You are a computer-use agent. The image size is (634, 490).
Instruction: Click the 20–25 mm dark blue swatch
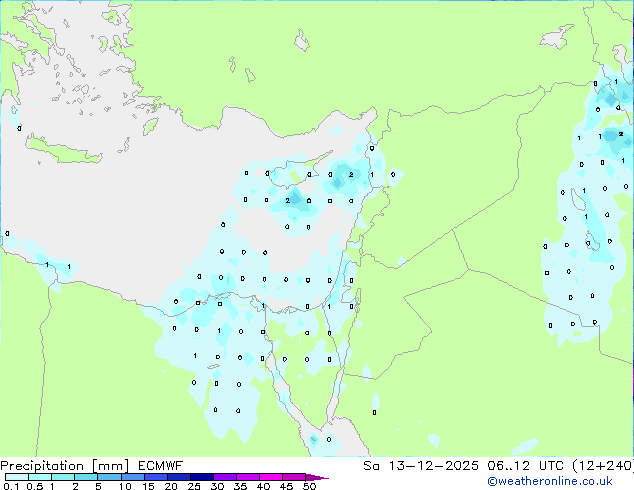[179, 477]
